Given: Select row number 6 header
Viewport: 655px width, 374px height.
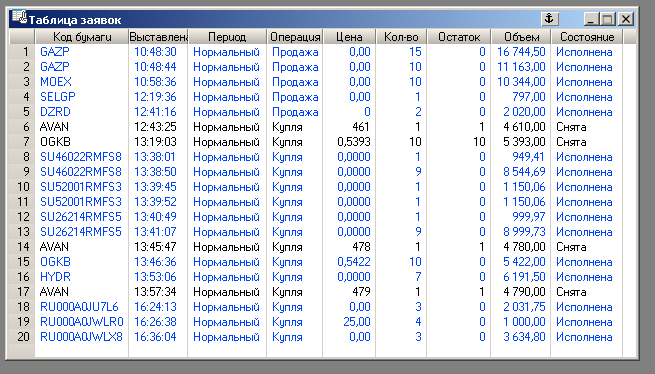Looking at the screenshot, I should pos(22,127).
